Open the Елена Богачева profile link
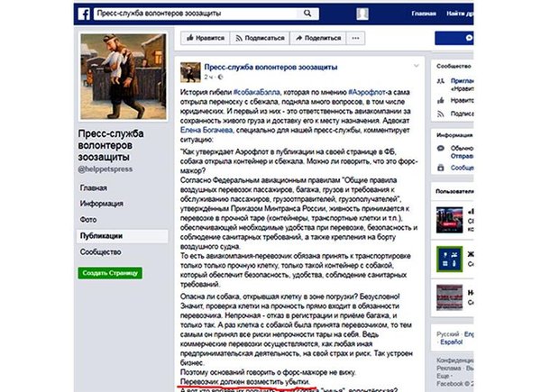 coord(206,131)
